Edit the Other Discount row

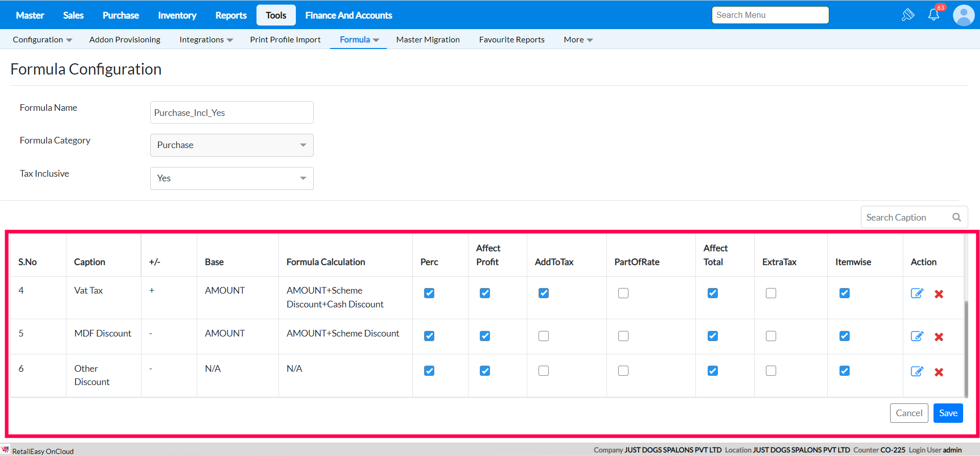coord(917,371)
